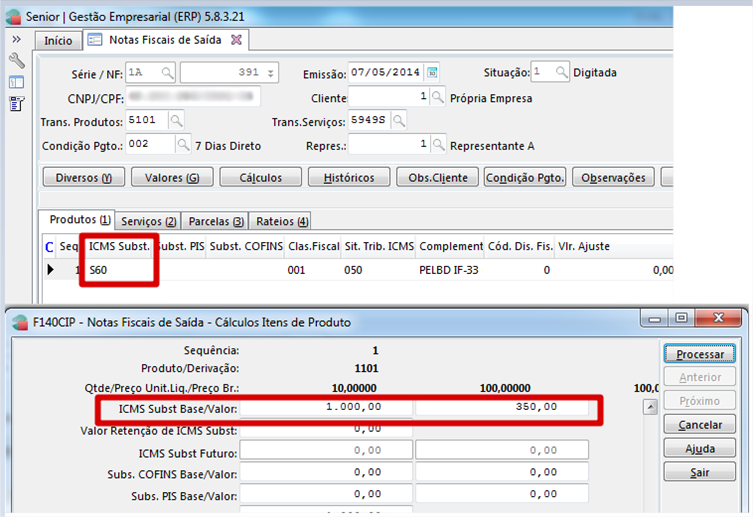
Task: Open the Repres. lookup magnifier
Action: click(x=437, y=144)
